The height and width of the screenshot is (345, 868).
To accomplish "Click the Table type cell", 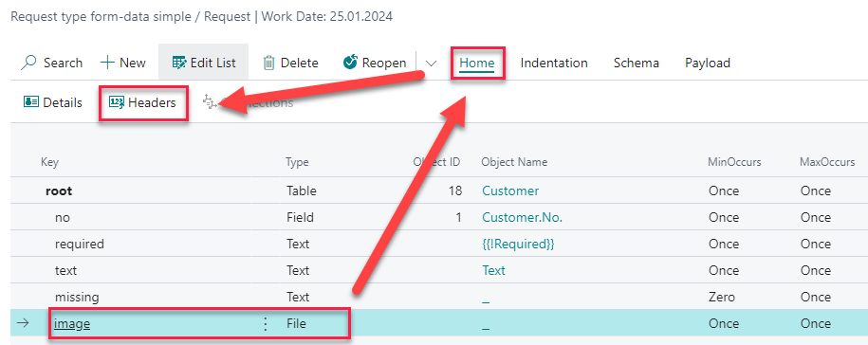I will coord(302,191).
